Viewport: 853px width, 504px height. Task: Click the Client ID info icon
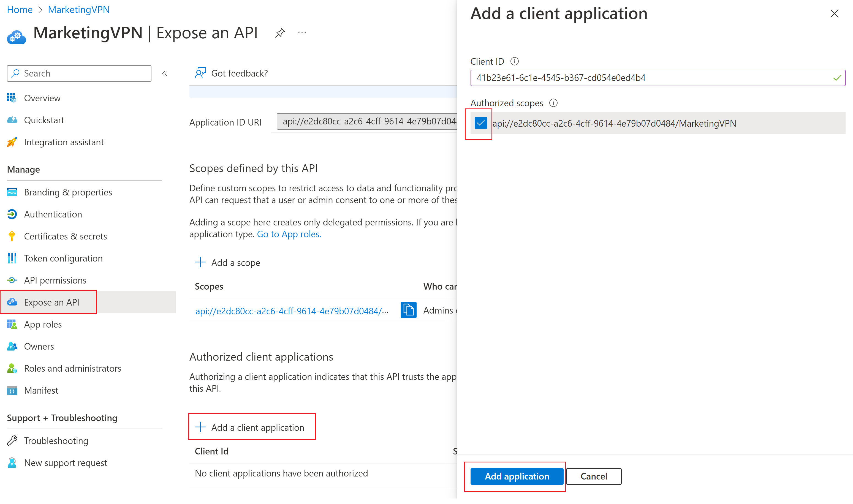tap(514, 61)
